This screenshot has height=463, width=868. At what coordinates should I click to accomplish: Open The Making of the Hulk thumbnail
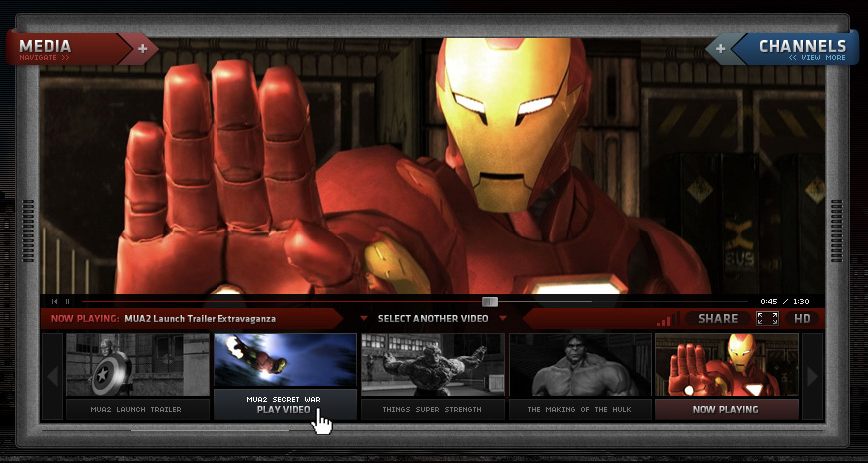coord(580,365)
